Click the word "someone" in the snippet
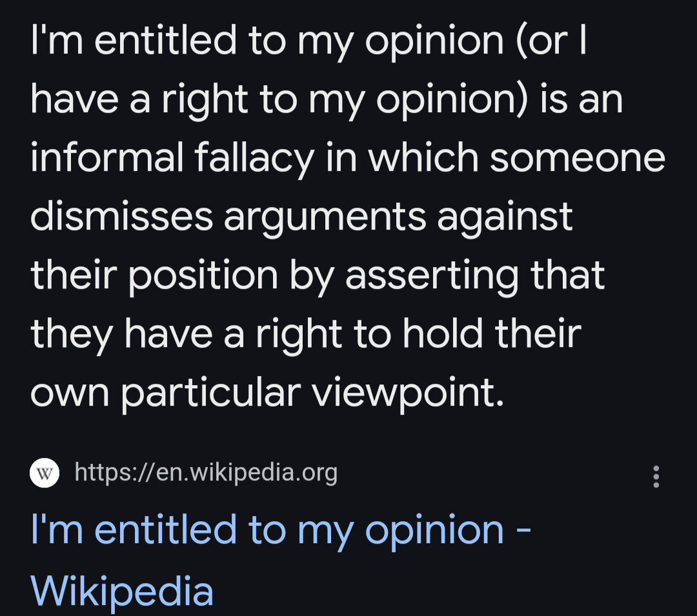 [577, 158]
